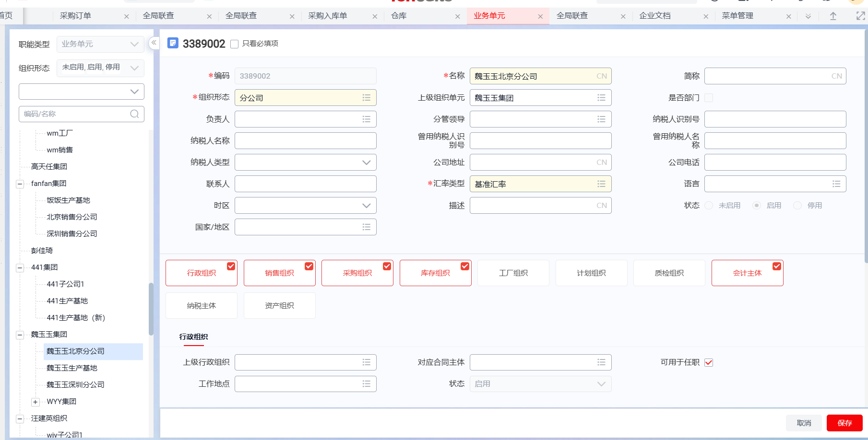Expand the WYY集团 tree node

(x=35, y=401)
